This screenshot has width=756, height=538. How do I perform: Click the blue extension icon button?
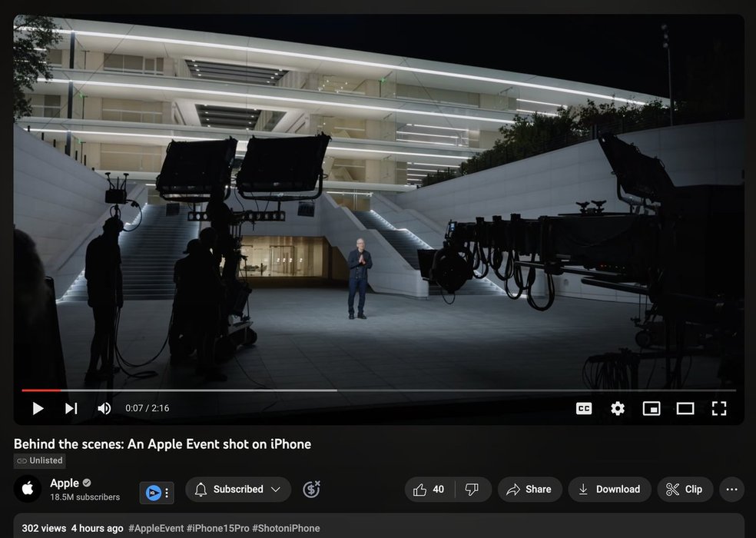[154, 493]
